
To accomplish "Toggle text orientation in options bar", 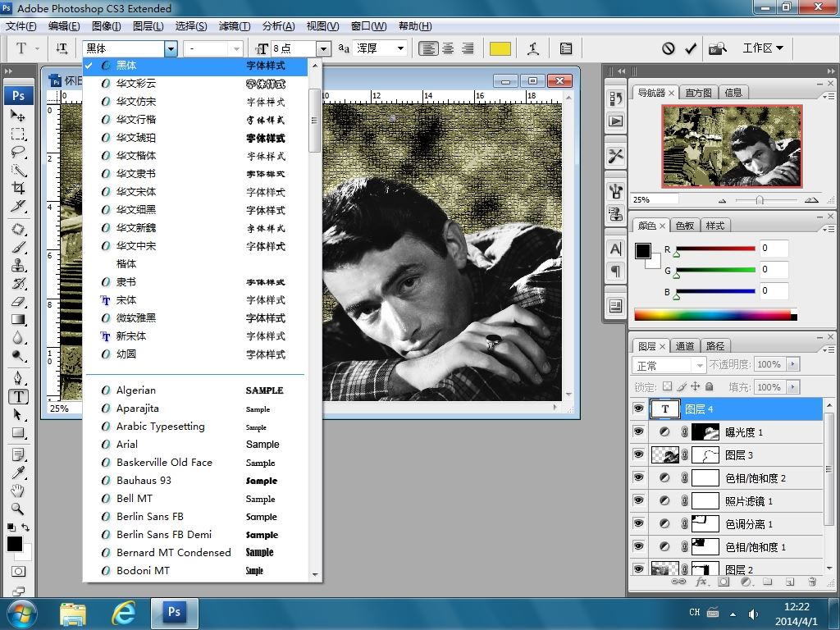I will [x=62, y=48].
